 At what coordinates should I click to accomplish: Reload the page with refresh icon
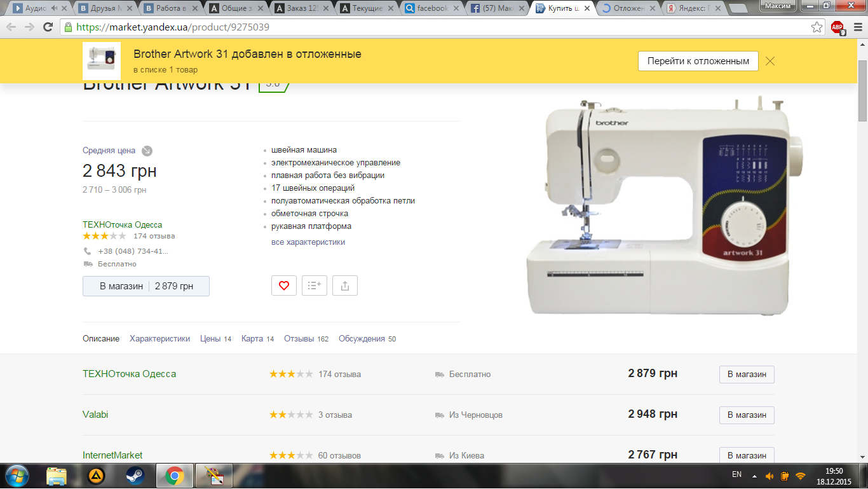[x=48, y=27]
